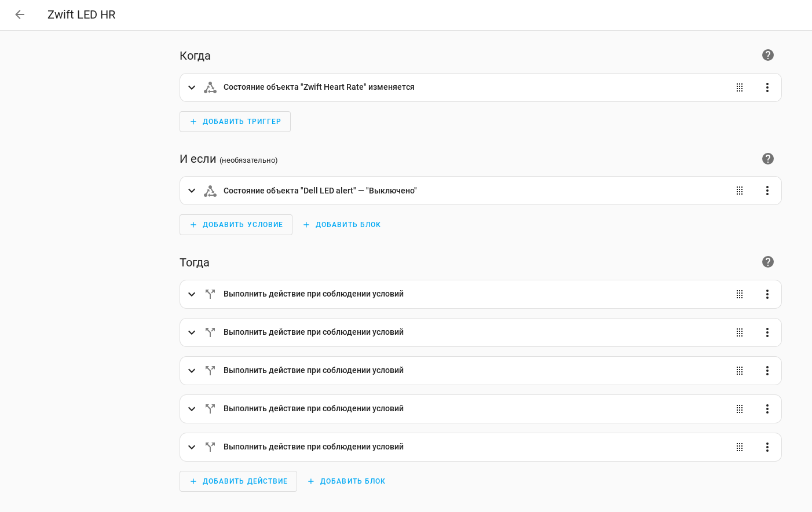Image resolution: width=812 pixels, height=512 pixels.
Task: Click drag handle of Zwift Heart Rate trigger
Action: (740, 87)
